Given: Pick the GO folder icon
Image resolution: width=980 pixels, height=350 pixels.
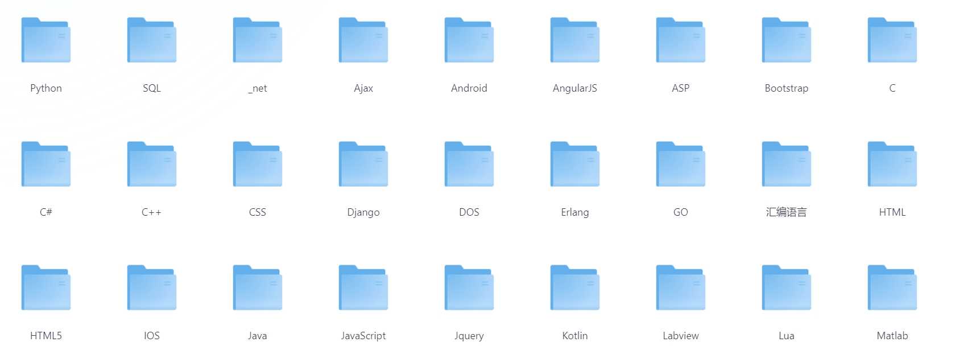Looking at the screenshot, I should (x=681, y=164).
